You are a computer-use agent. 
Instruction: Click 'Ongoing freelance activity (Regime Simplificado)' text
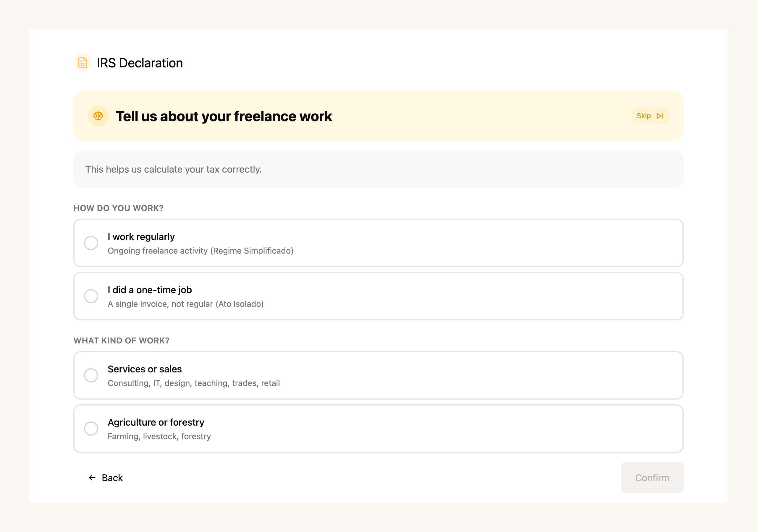pos(200,251)
